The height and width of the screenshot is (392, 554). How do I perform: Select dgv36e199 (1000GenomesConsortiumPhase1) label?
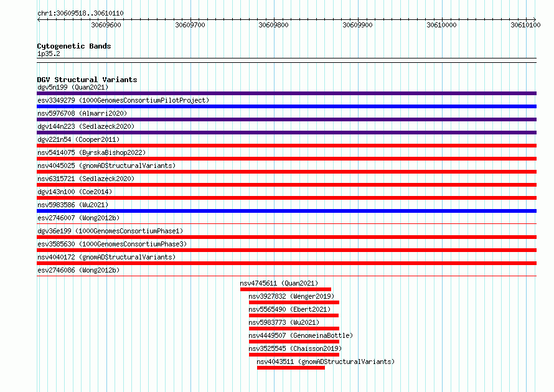[x=110, y=231]
